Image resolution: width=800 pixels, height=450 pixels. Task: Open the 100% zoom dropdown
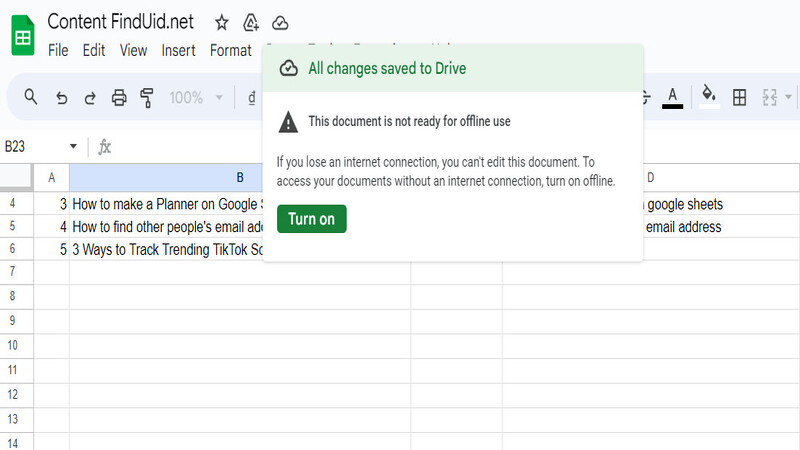pyautogui.click(x=196, y=97)
